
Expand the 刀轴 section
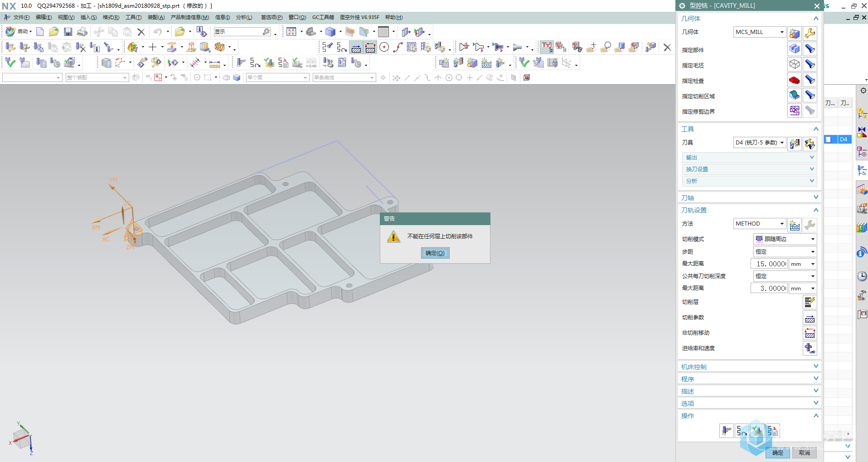[749, 197]
